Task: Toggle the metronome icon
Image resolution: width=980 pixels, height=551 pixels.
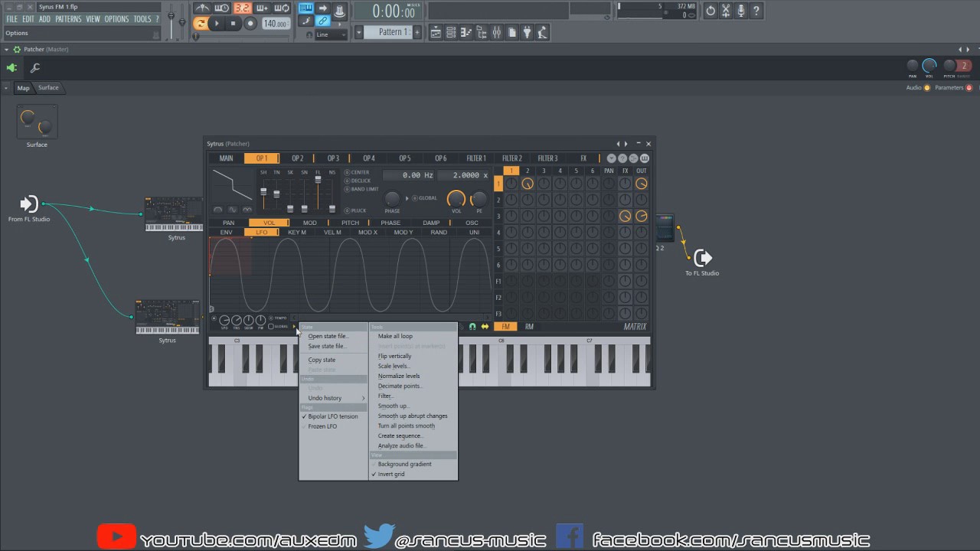Action: coord(202,8)
